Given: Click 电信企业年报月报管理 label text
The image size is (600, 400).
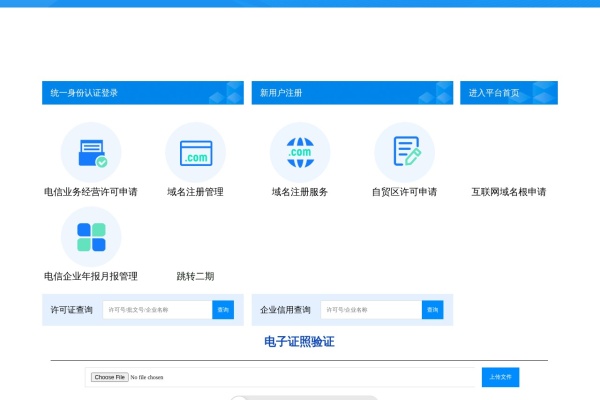Looking at the screenshot, I should tap(91, 276).
